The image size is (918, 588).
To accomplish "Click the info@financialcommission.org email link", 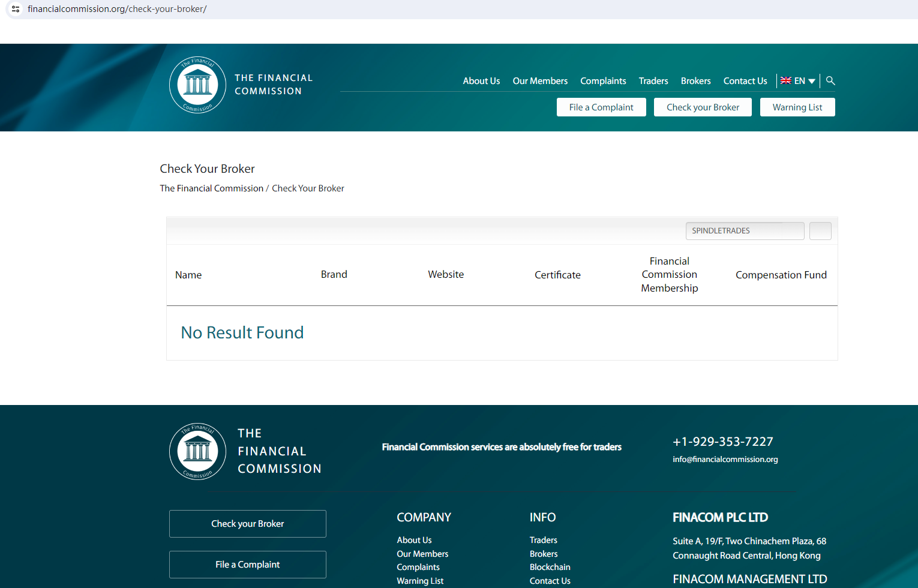I will [x=725, y=460].
